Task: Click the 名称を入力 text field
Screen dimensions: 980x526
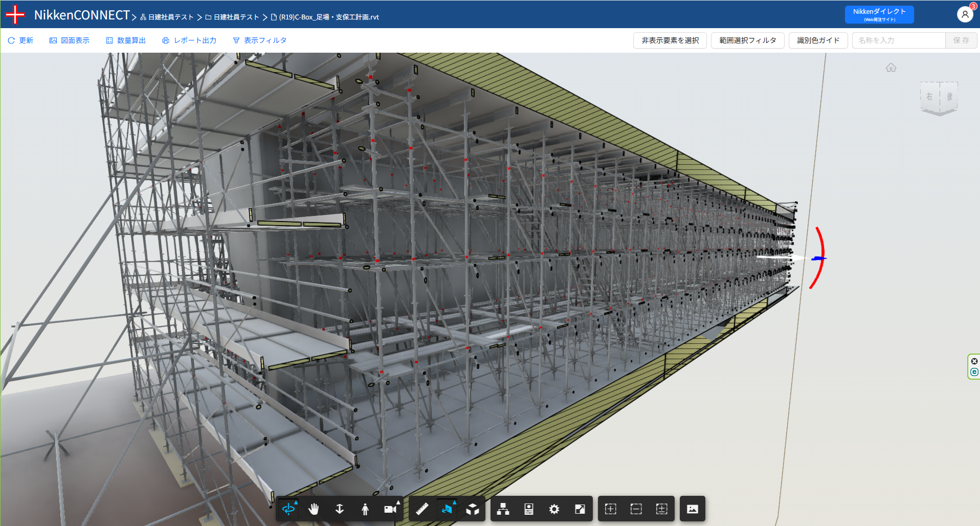Action: click(898, 40)
